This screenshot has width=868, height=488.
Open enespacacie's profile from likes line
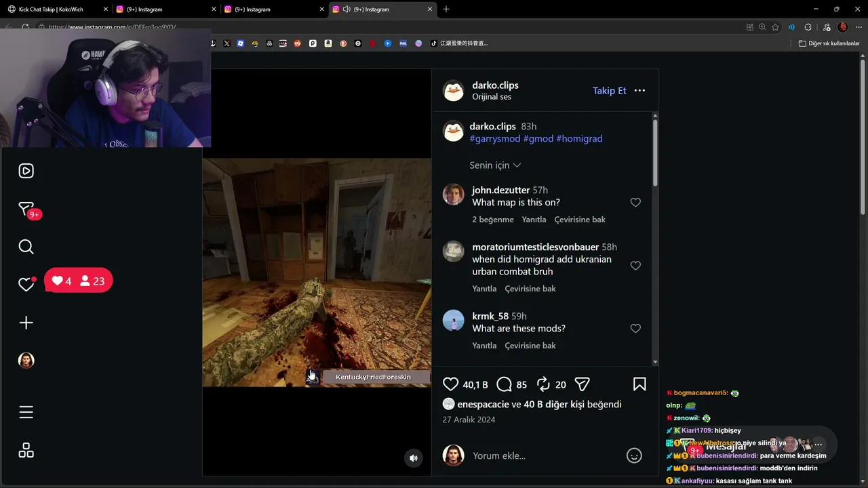coord(483,405)
